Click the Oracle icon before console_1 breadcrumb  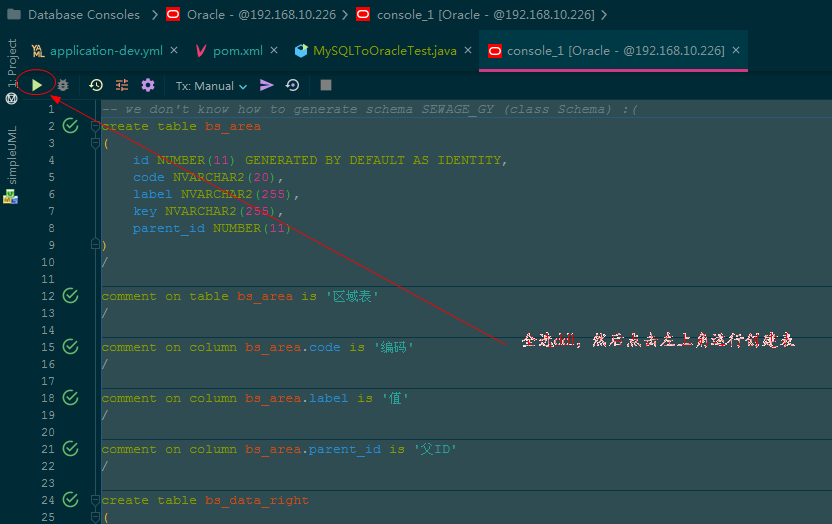pos(363,14)
